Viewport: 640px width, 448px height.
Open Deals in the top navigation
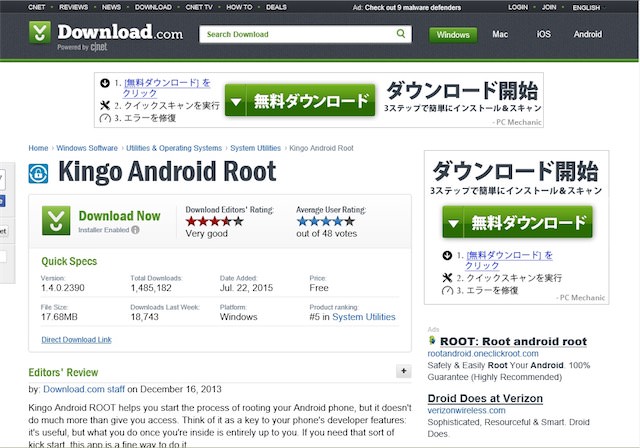pos(276,7)
